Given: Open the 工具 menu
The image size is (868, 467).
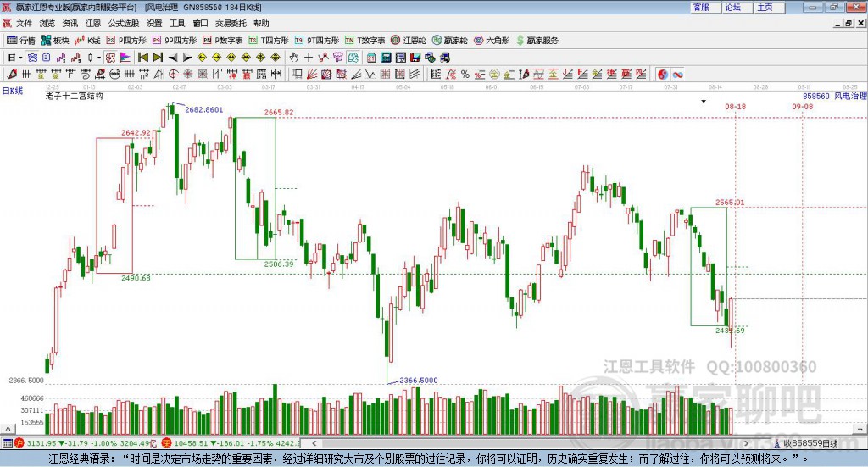Looking at the screenshot, I should [177, 23].
